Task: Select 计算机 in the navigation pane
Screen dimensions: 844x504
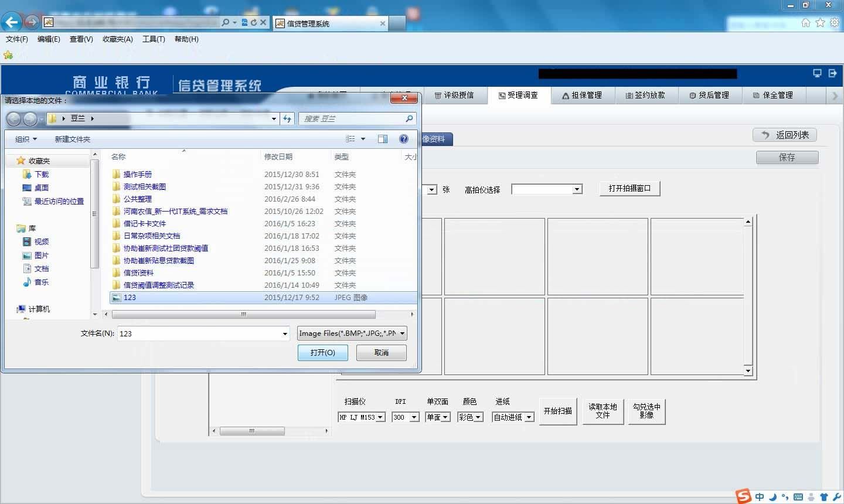Action: click(x=39, y=309)
